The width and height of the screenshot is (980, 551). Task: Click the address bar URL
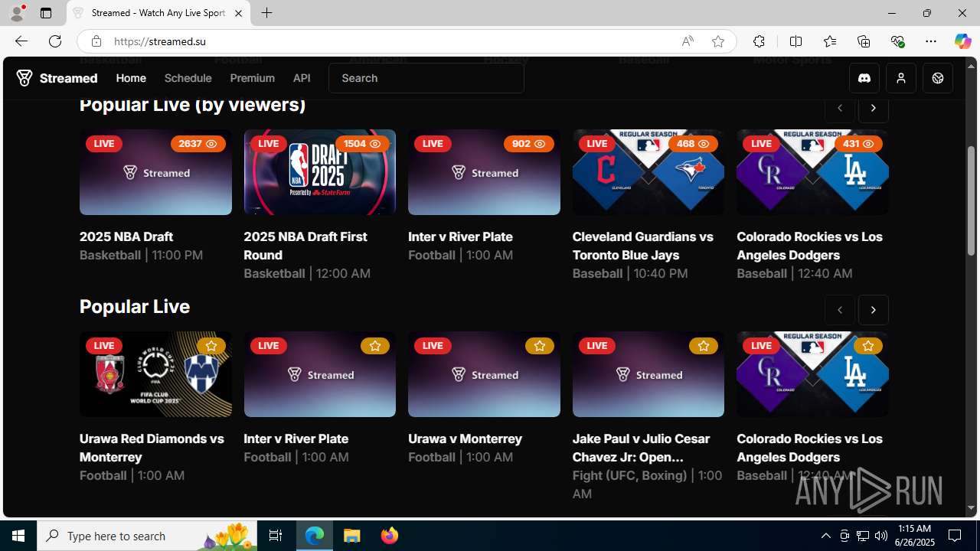point(159,41)
